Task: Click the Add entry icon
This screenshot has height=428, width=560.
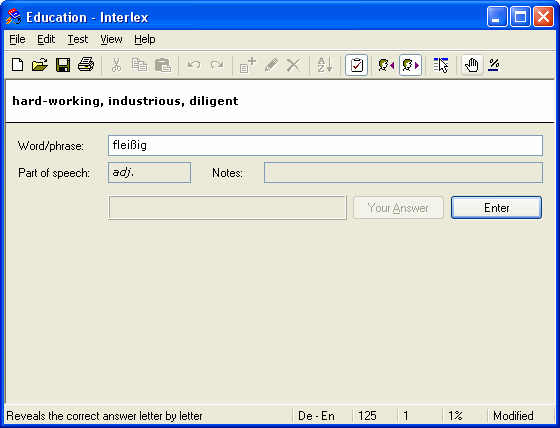Action: click(x=248, y=65)
